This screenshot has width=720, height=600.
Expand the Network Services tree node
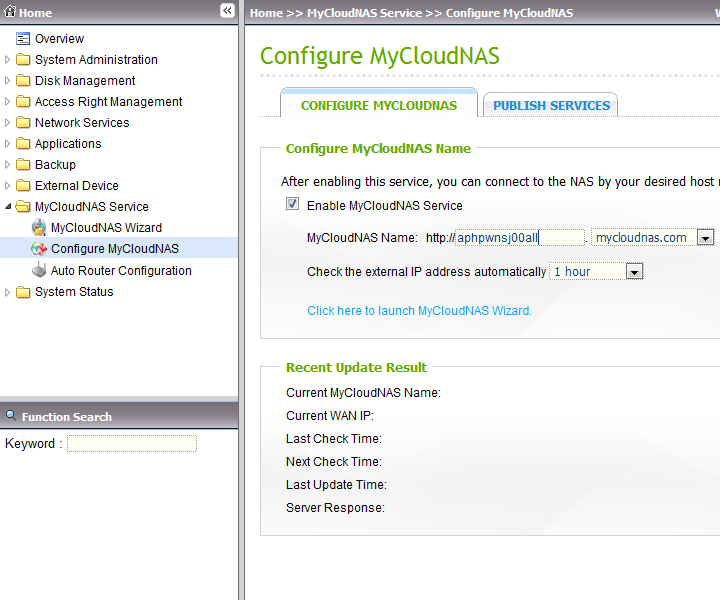(x=9, y=123)
